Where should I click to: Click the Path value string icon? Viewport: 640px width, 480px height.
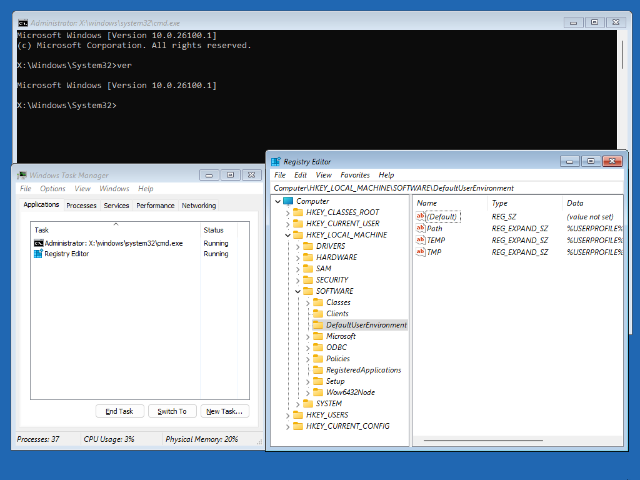pos(420,228)
